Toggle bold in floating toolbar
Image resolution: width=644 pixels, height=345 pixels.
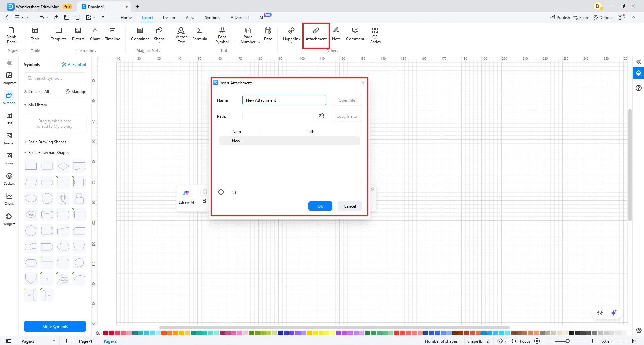[x=204, y=201]
